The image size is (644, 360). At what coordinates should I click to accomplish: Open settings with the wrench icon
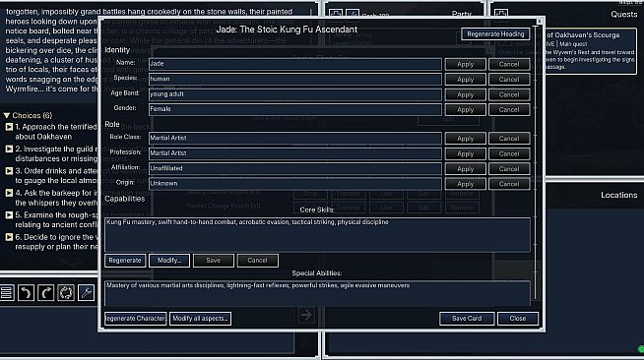tap(86, 293)
